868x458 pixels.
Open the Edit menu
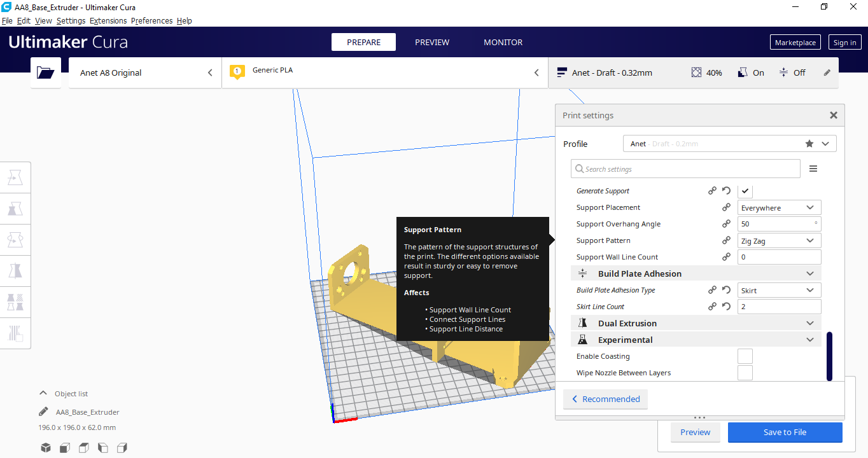tap(24, 20)
